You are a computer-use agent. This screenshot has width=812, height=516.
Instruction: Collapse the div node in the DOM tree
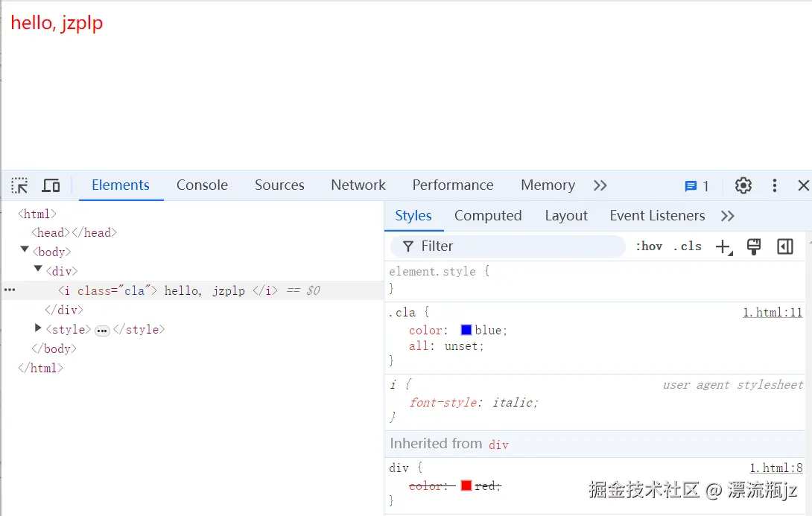click(x=38, y=270)
